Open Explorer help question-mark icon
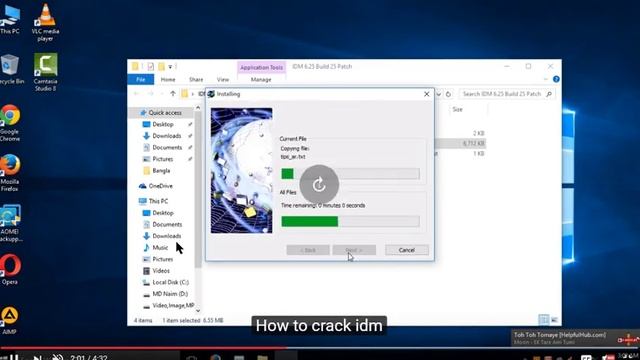The width and height of the screenshot is (640, 360). pyautogui.click(x=556, y=79)
